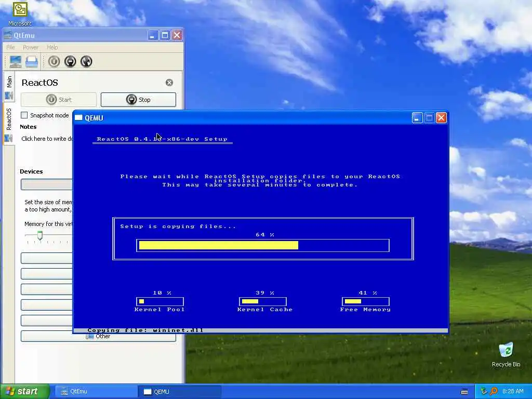Click the QtEmu title bar app icon
The width and height of the screenshot is (532, 399).
8,35
